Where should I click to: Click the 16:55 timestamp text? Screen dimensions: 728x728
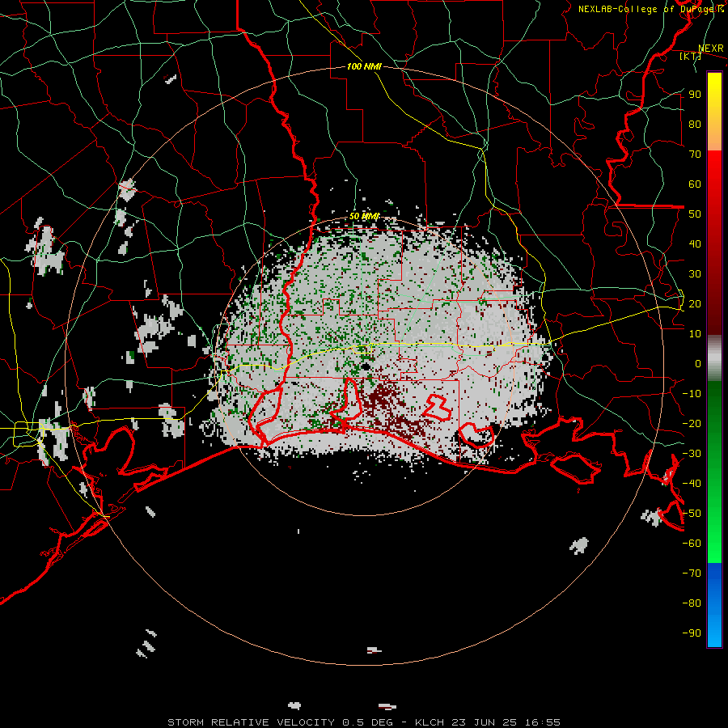point(542,722)
